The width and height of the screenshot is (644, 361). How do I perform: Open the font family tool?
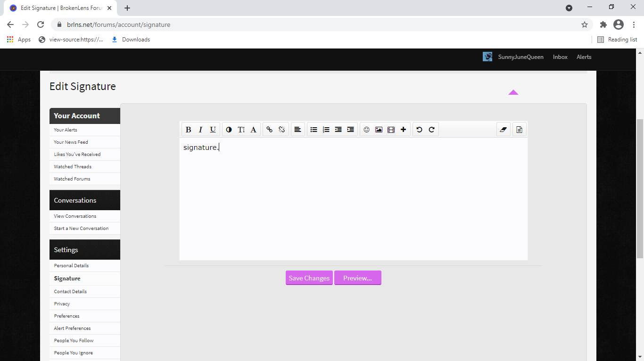(x=253, y=130)
